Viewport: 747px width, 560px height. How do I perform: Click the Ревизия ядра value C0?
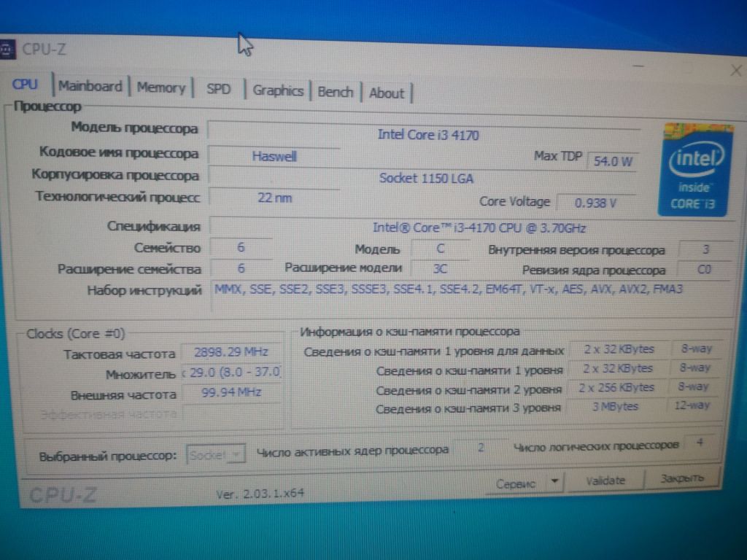tap(704, 270)
